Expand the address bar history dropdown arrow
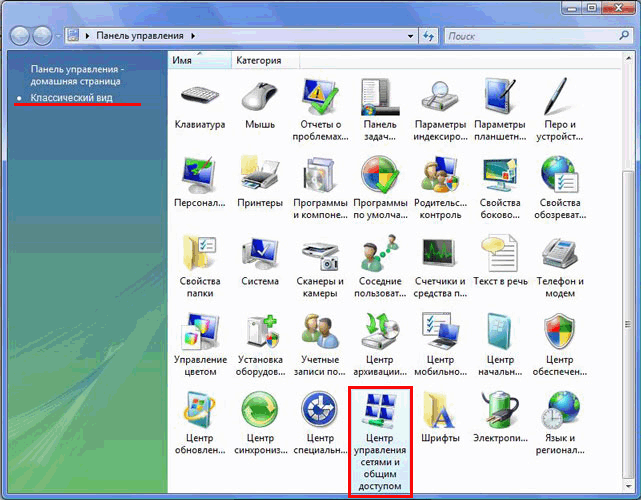The height and width of the screenshot is (500, 641). 409,36
